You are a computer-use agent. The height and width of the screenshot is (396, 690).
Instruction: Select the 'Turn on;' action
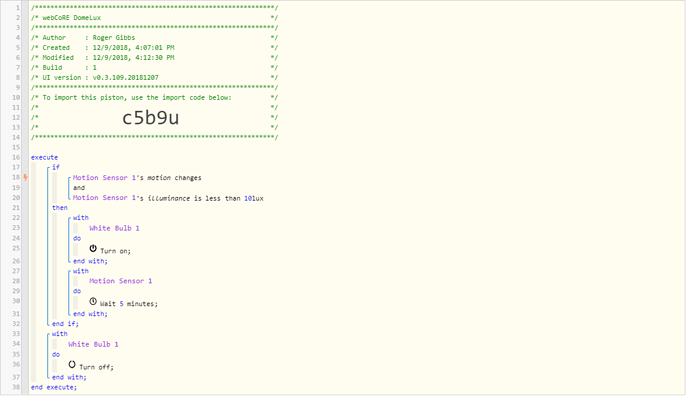click(115, 251)
